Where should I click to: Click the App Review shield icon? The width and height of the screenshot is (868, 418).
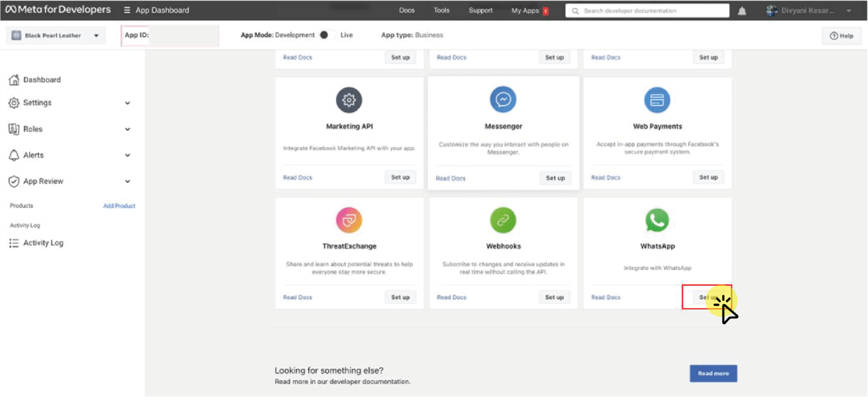(14, 181)
